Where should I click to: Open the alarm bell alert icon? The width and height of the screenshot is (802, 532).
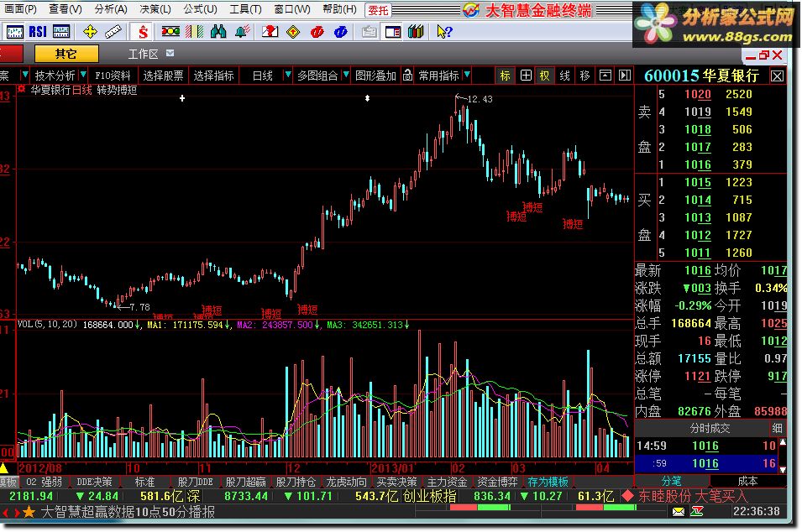(242, 32)
